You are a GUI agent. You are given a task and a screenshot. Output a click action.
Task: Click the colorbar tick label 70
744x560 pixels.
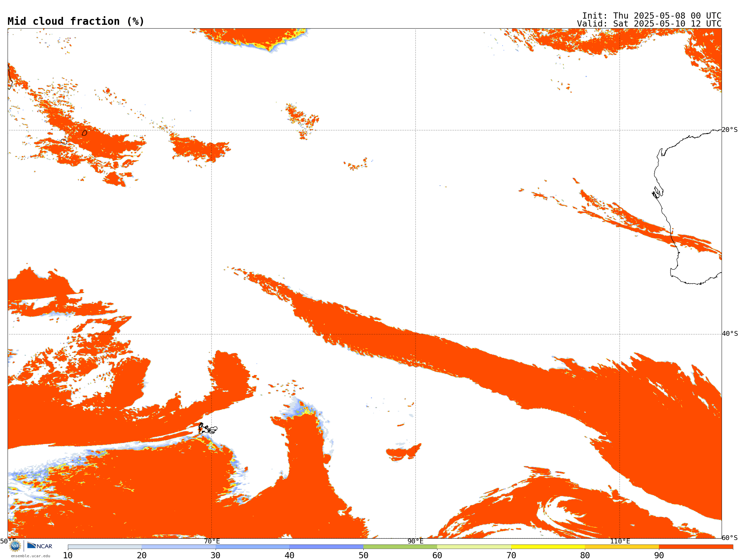511,555
